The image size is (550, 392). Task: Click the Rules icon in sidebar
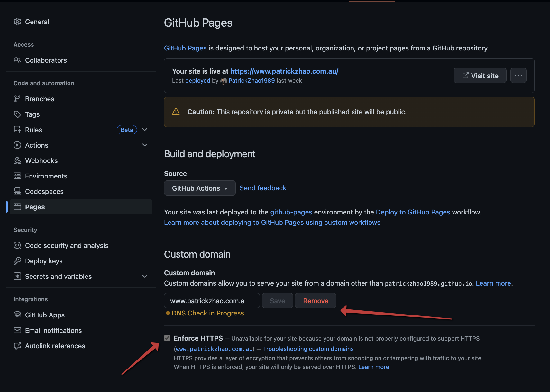pyautogui.click(x=17, y=130)
